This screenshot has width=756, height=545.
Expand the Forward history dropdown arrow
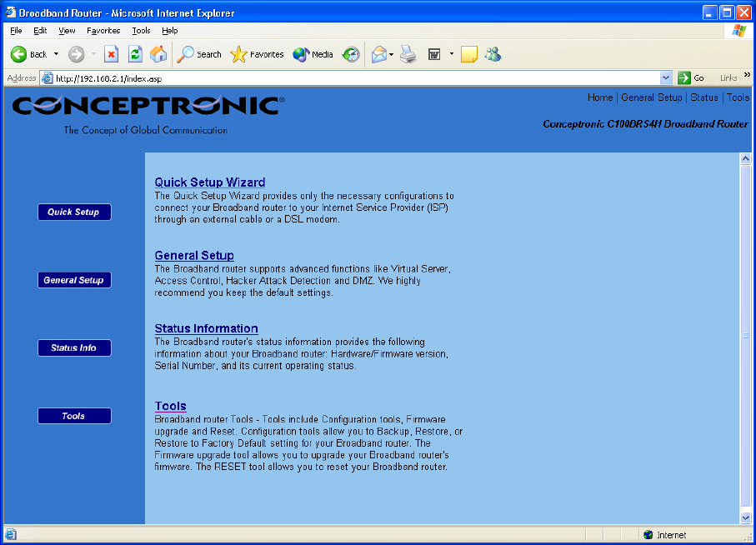[x=93, y=54]
